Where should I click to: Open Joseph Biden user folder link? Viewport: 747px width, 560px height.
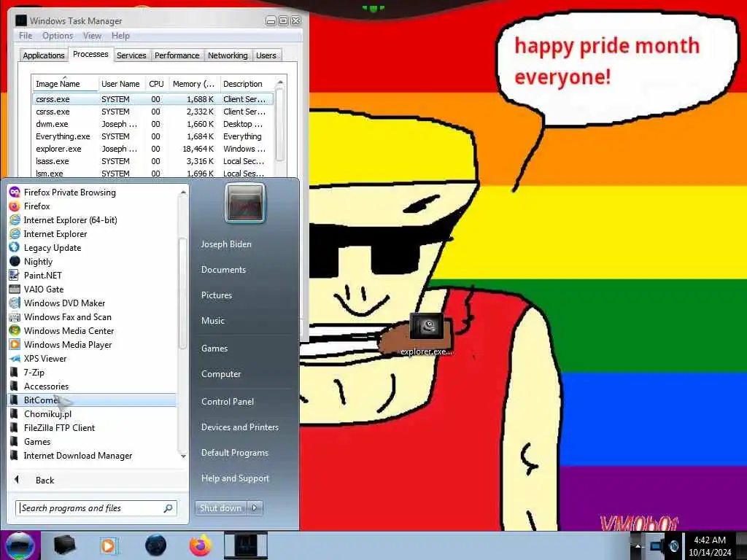226,244
